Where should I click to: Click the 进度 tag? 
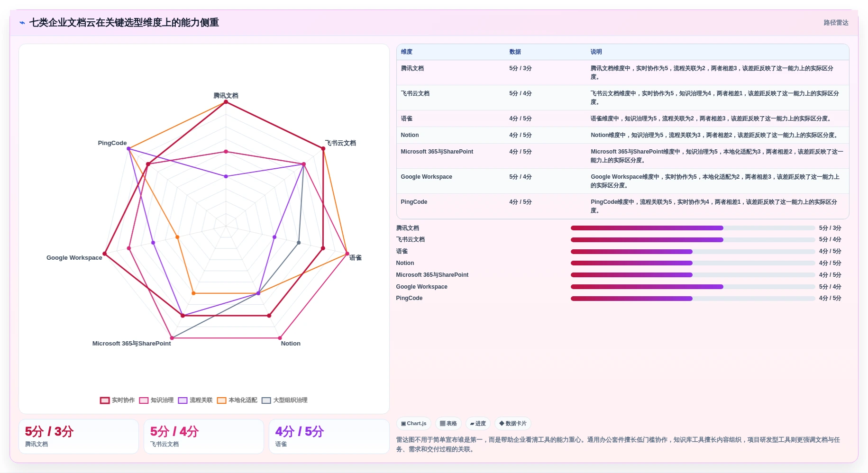[x=478, y=424]
